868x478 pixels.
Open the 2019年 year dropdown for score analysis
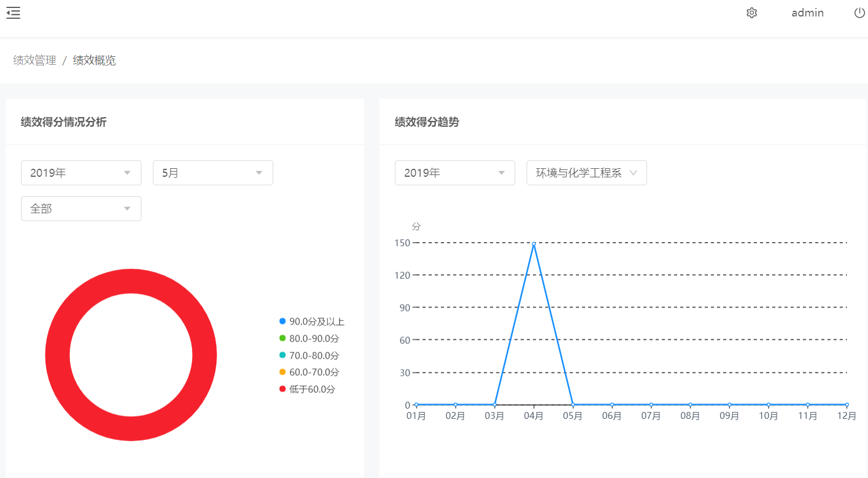(81, 173)
